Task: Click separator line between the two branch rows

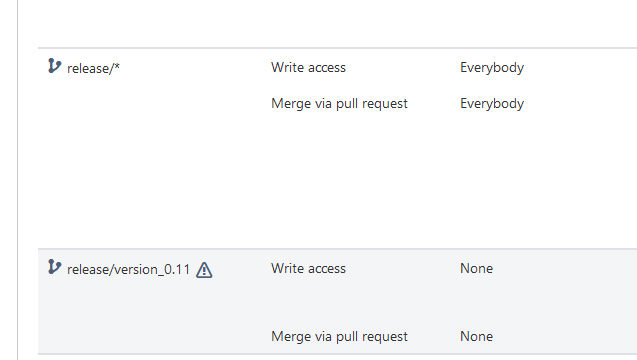Action: point(337,249)
